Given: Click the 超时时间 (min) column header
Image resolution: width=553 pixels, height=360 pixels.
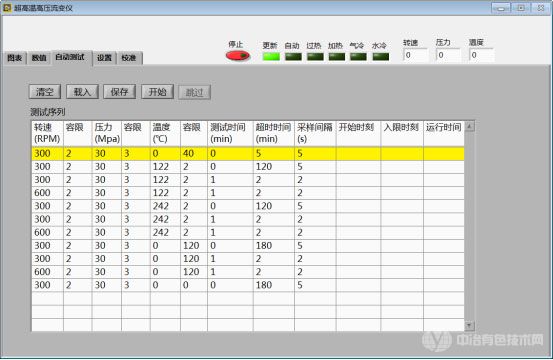Looking at the screenshot, I should [274, 133].
